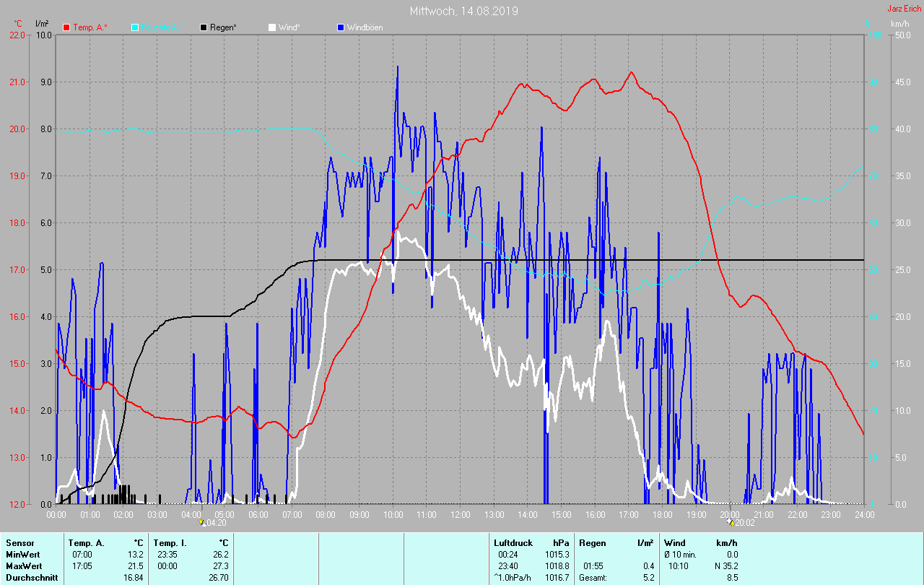
Task: Select the Temp. A. legend label
Action: pos(90,27)
